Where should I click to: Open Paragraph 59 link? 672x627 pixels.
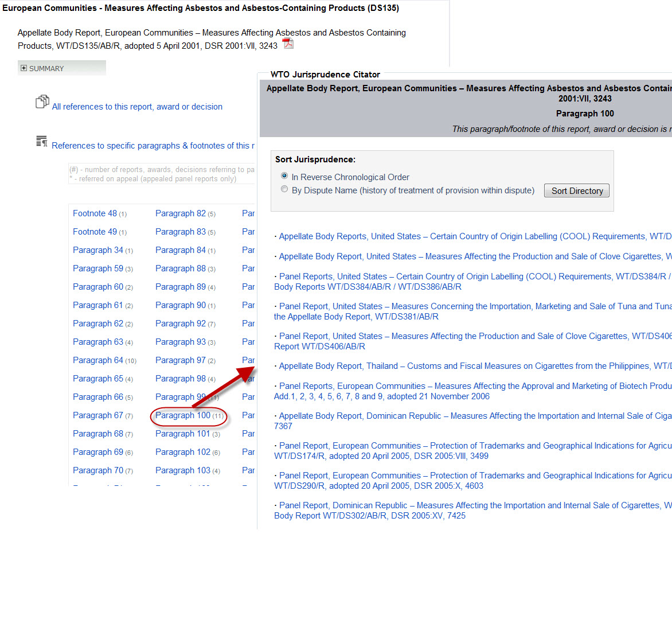point(97,269)
